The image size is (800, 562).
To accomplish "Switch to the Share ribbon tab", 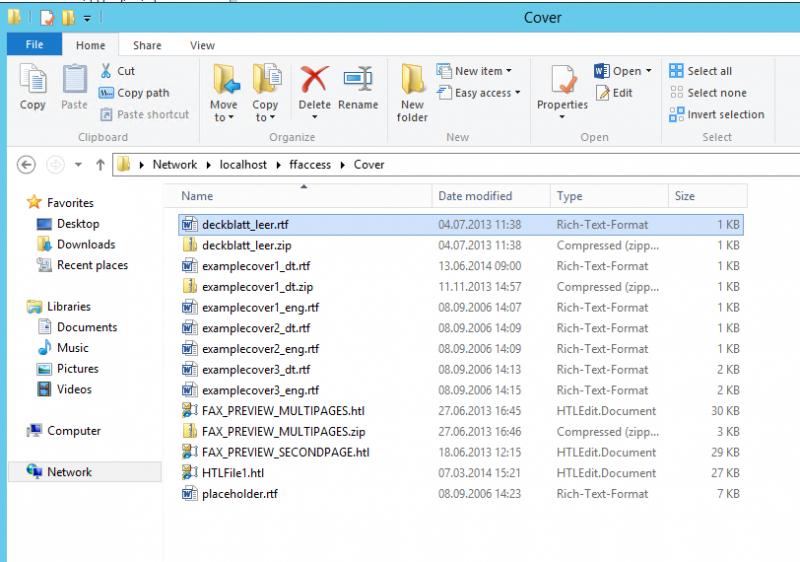I will coord(147,45).
